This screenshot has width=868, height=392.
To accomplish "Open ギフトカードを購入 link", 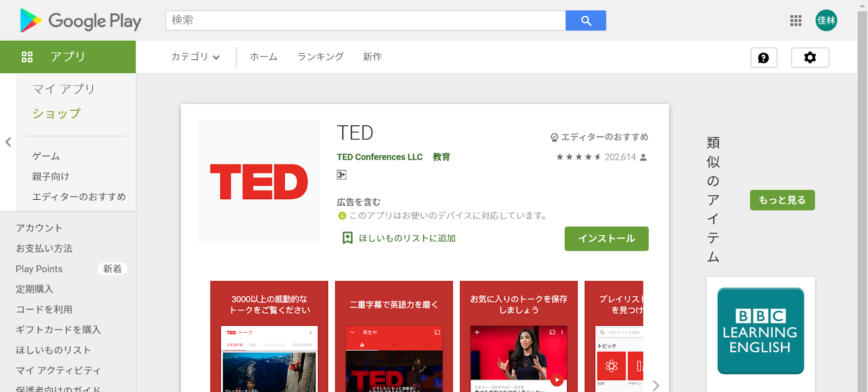I will click(58, 330).
